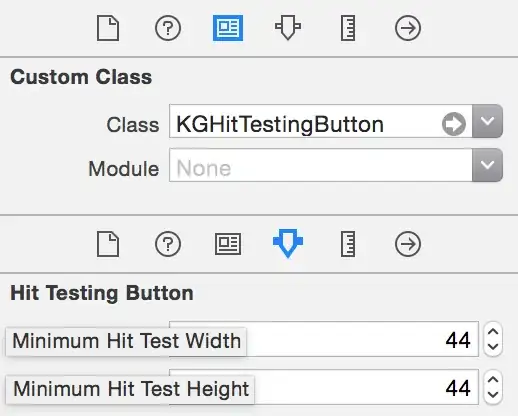Select highlighted Attributes inspector in lower toolbar

point(288,243)
